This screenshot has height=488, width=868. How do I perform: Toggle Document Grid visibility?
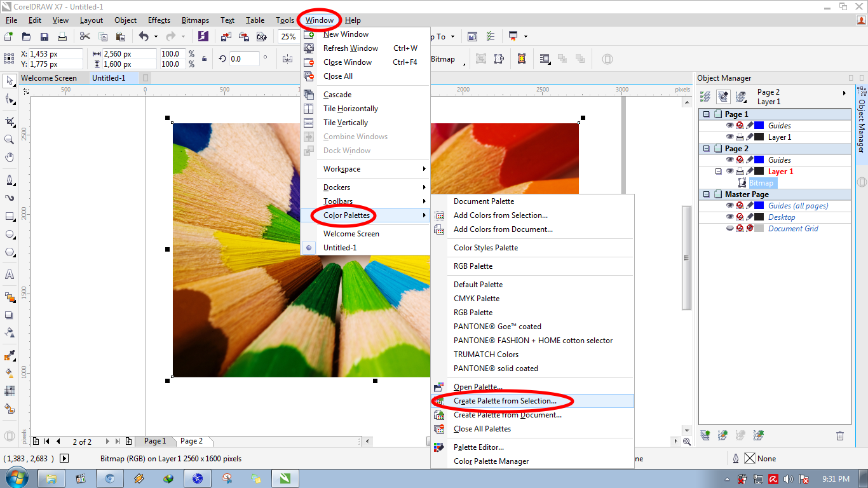click(731, 227)
